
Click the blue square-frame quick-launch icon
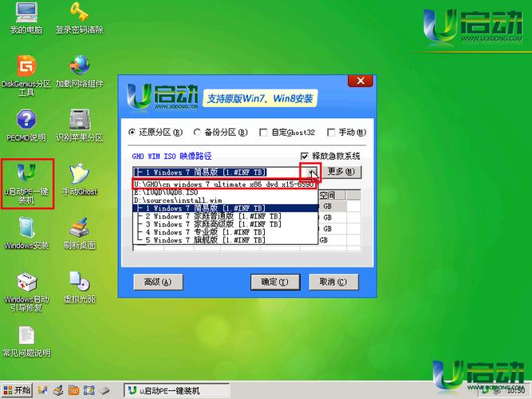[x=89, y=390]
